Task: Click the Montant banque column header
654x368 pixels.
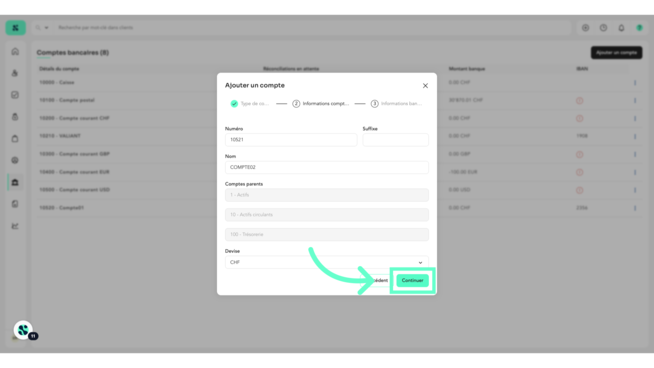Action: [x=467, y=69]
